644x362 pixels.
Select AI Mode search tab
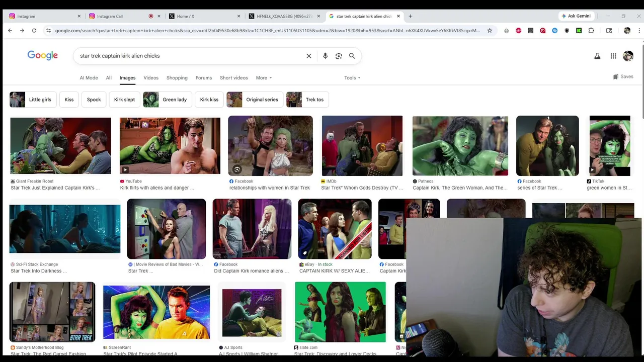pos(89,78)
